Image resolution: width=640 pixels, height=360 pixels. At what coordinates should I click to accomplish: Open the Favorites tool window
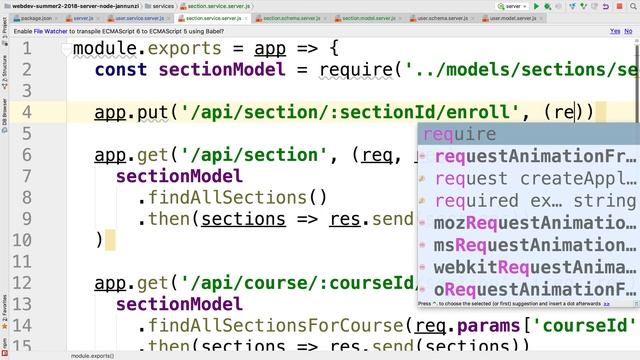[x=4, y=311]
